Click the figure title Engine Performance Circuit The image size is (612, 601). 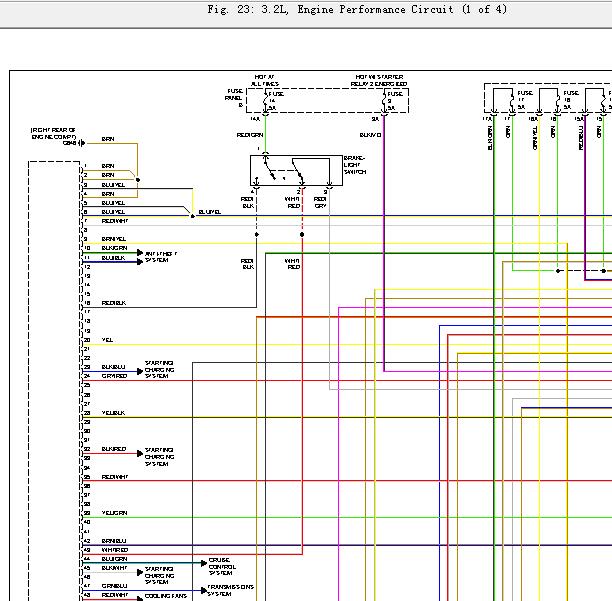point(375,9)
